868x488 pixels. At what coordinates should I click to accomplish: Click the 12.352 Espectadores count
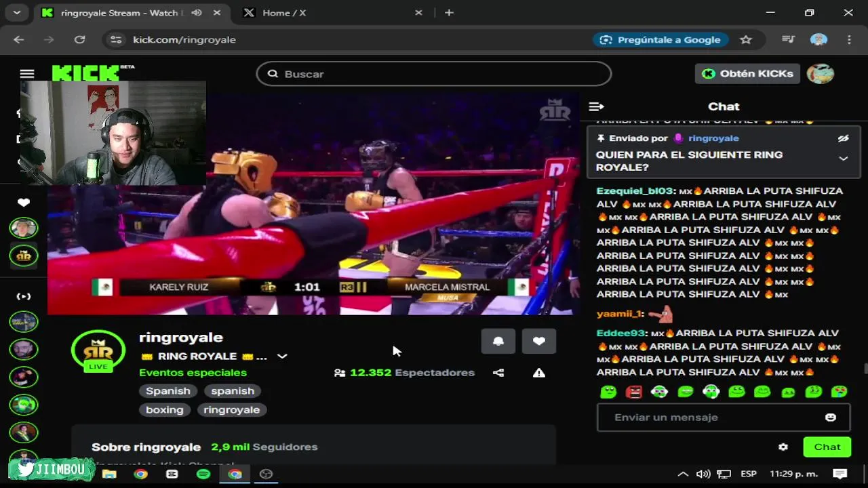[404, 373]
